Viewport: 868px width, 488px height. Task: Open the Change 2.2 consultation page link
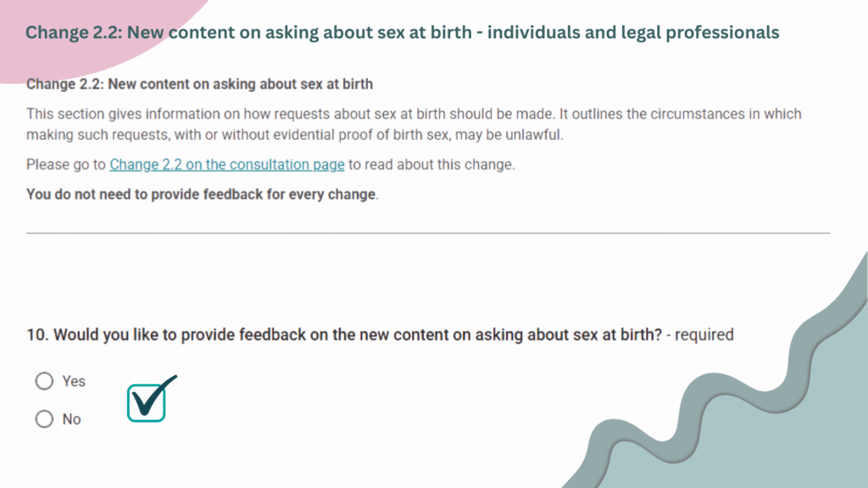pyautogui.click(x=227, y=164)
